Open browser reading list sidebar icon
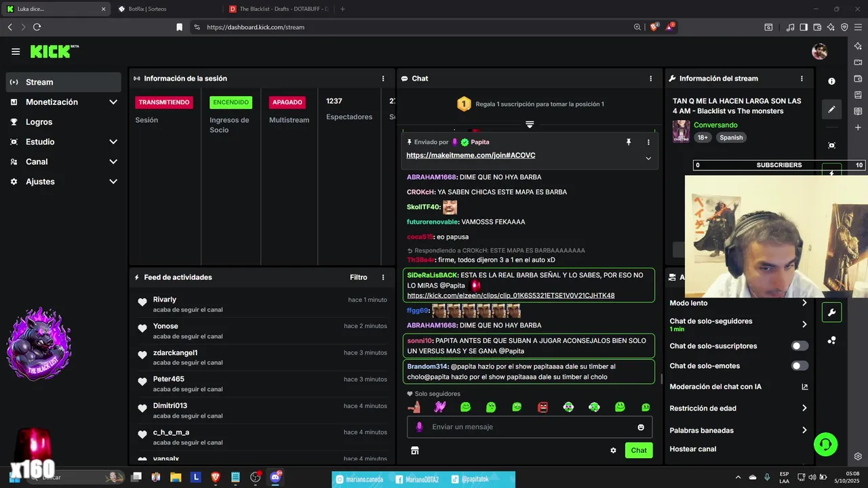 click(x=858, y=111)
